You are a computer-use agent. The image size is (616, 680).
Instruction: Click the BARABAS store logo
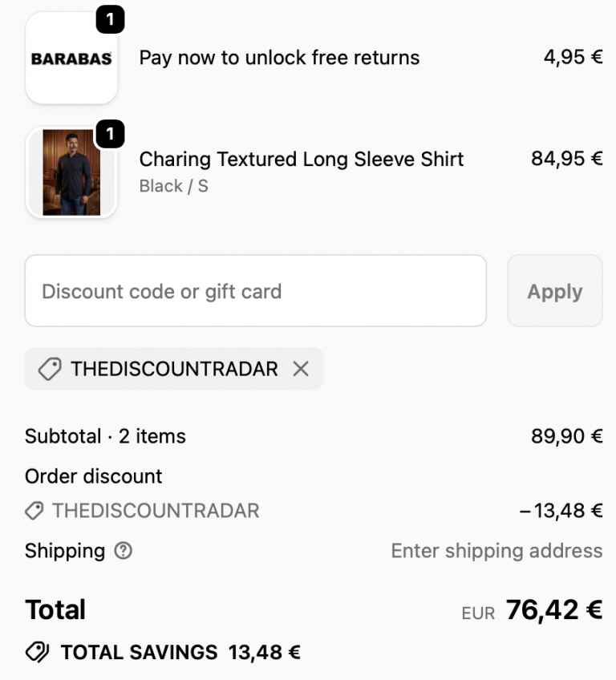[71, 58]
